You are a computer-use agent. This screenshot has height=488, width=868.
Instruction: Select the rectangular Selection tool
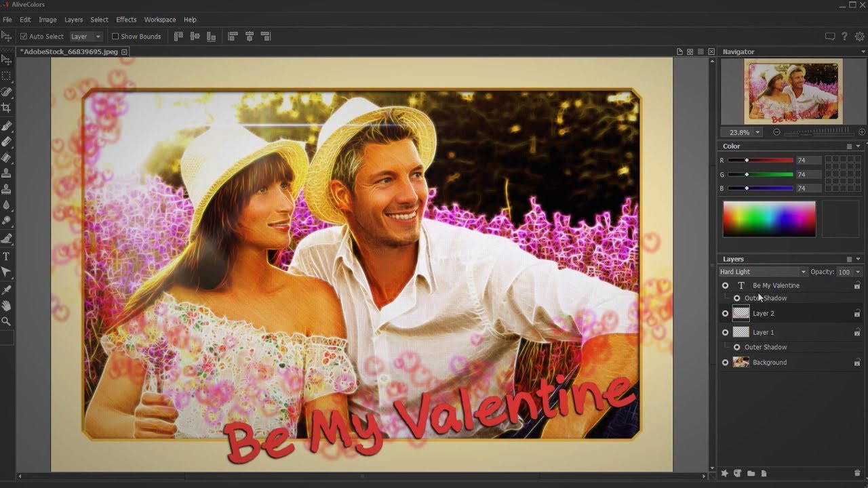coord(6,76)
